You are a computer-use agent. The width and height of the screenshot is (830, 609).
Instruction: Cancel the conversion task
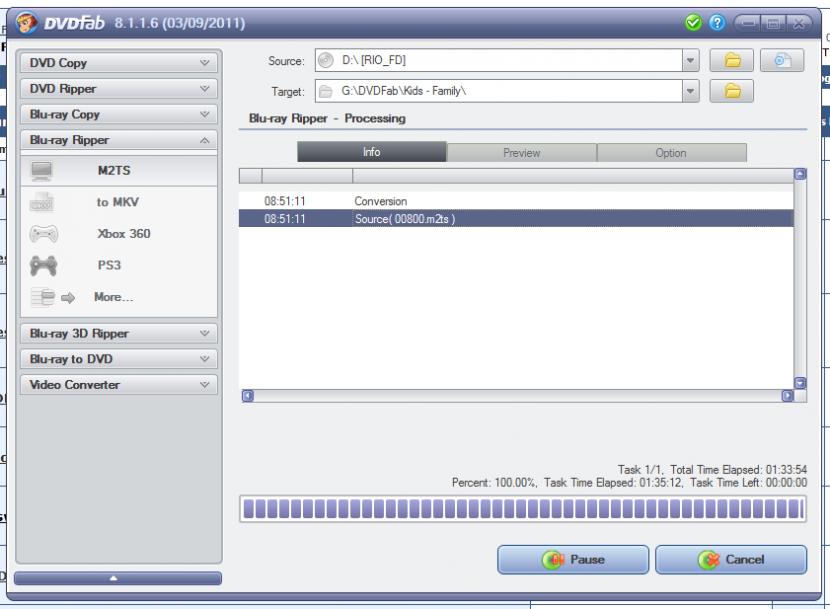point(731,560)
